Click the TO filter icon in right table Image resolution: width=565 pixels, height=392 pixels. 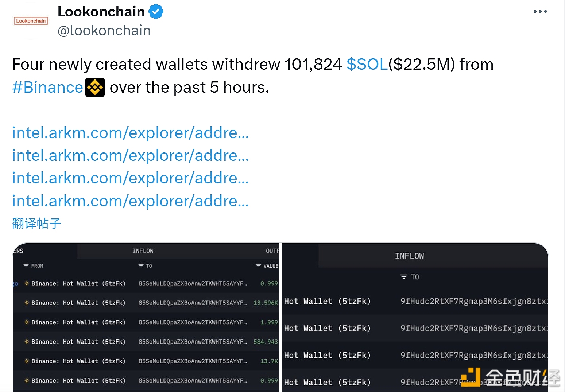click(403, 277)
